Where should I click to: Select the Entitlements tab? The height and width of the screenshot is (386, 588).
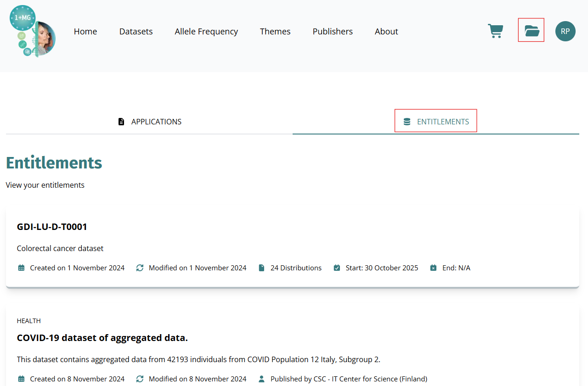[x=436, y=122]
